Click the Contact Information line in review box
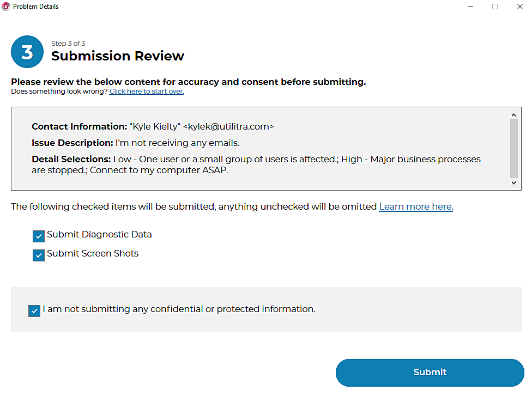The width and height of the screenshot is (532, 397). click(153, 126)
